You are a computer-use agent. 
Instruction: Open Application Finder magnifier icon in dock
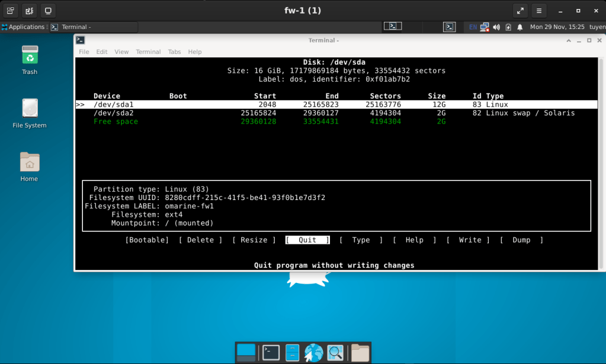[x=335, y=353]
